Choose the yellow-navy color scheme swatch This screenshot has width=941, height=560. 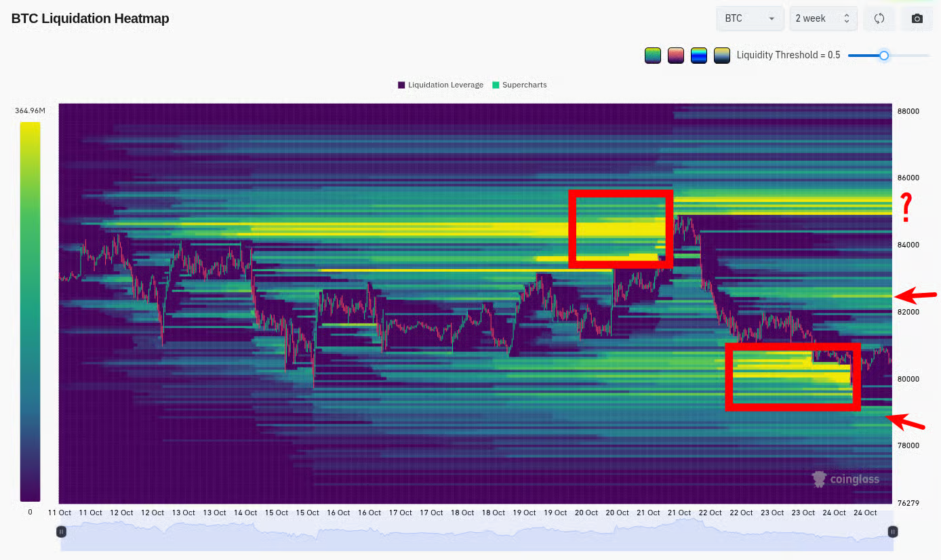pyautogui.click(x=722, y=56)
